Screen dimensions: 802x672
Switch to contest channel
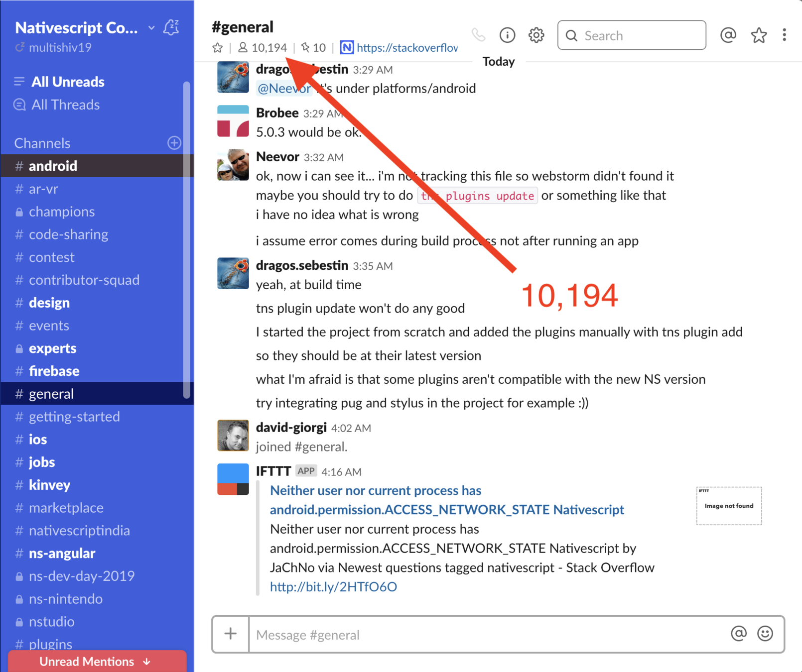coord(96,257)
